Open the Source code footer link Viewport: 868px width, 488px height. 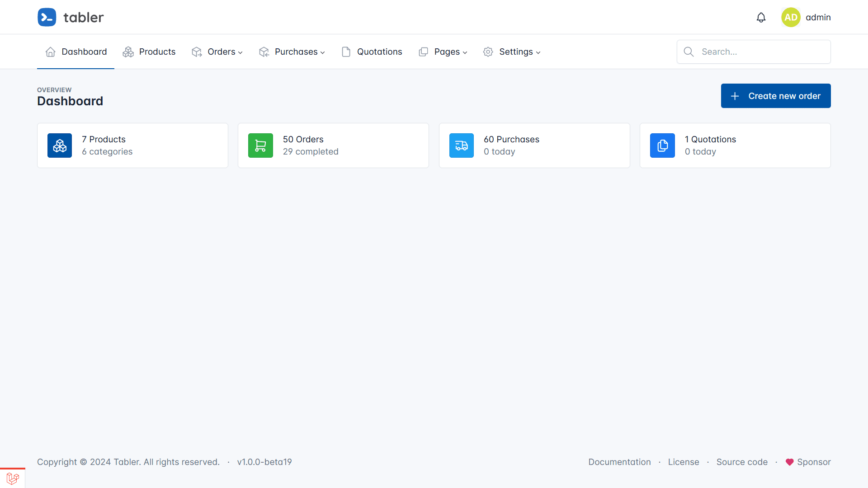pos(742,462)
